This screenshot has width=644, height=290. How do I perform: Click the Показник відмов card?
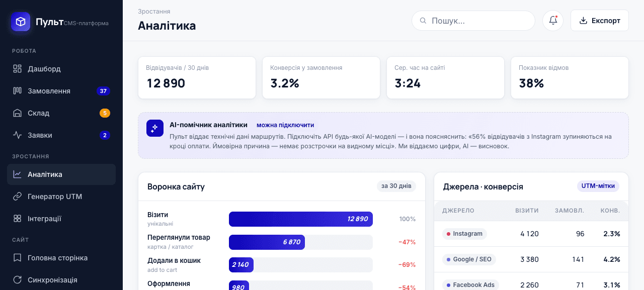[x=570, y=77]
